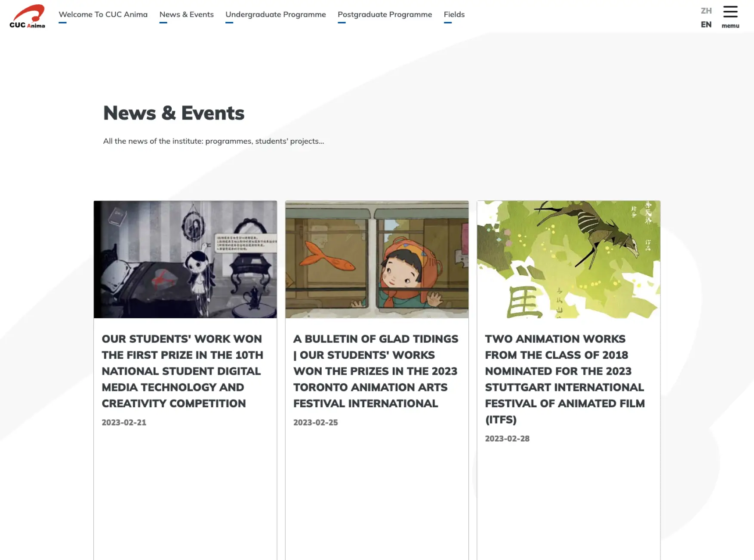Open the Undergraduate Programme section

pos(276,14)
